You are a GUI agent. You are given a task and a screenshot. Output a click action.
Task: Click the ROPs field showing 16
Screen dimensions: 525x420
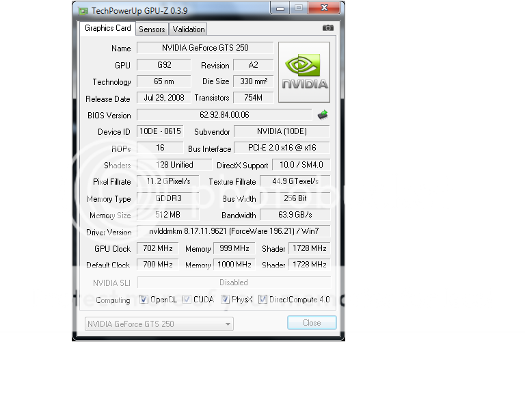point(160,148)
